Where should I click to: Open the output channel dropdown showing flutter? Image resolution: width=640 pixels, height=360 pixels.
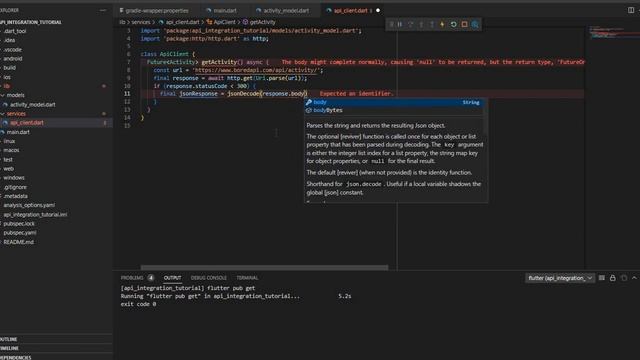coord(560,278)
